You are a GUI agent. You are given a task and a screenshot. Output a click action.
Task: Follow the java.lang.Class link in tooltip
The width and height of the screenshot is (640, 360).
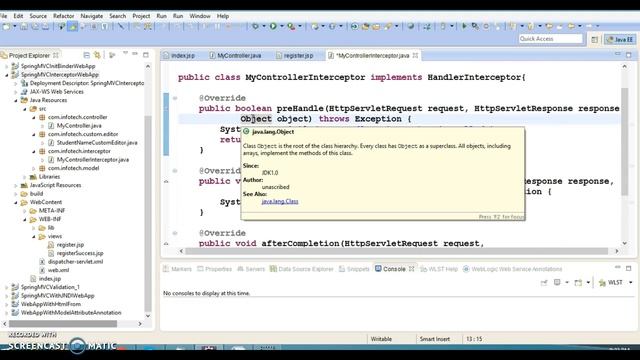(x=280, y=201)
